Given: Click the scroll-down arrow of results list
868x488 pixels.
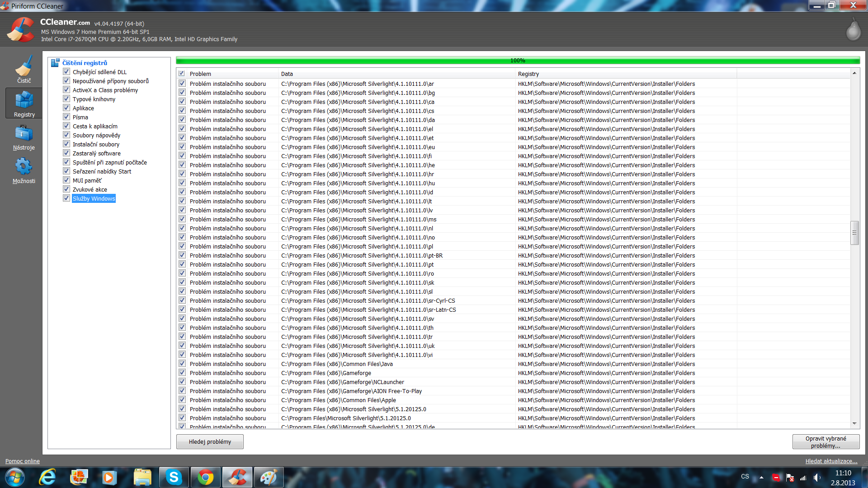Looking at the screenshot, I should [x=854, y=423].
